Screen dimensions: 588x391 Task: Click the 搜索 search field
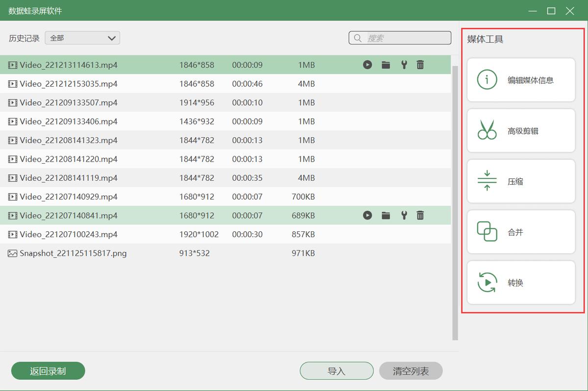tap(406, 38)
